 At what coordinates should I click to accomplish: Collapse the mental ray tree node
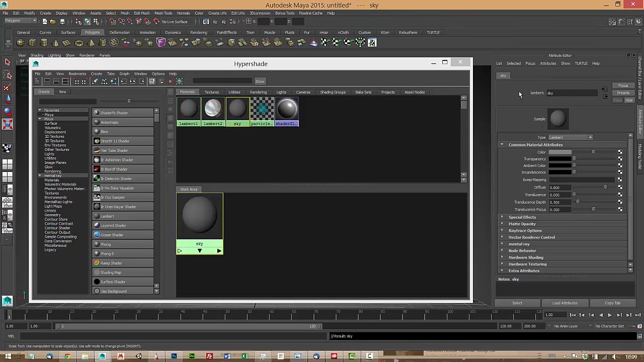40,175
